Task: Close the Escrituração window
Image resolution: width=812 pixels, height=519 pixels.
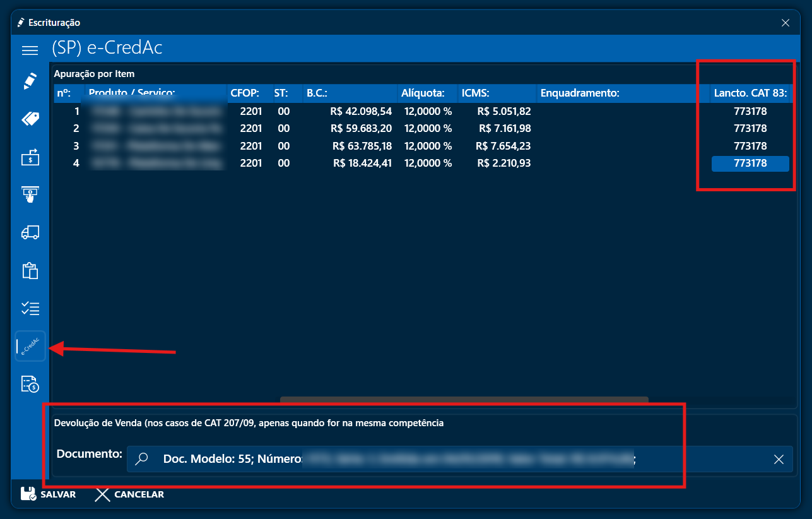Action: (x=785, y=23)
